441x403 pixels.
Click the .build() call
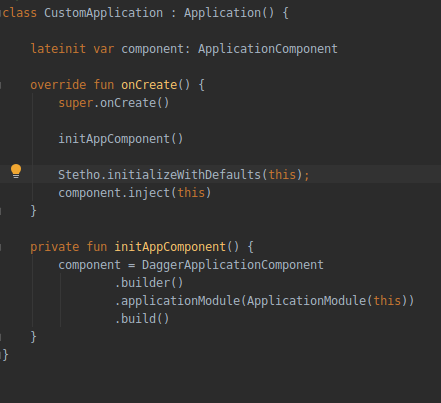pyautogui.click(x=142, y=319)
